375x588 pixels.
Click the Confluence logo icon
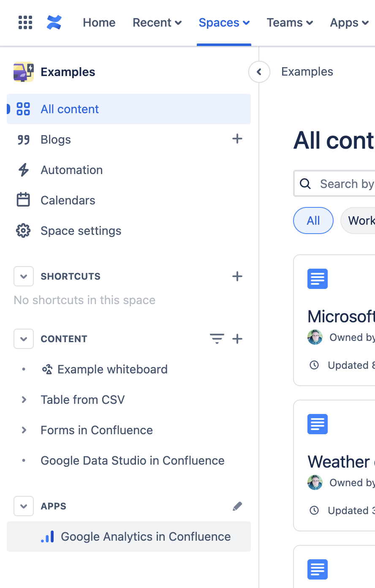[54, 22]
